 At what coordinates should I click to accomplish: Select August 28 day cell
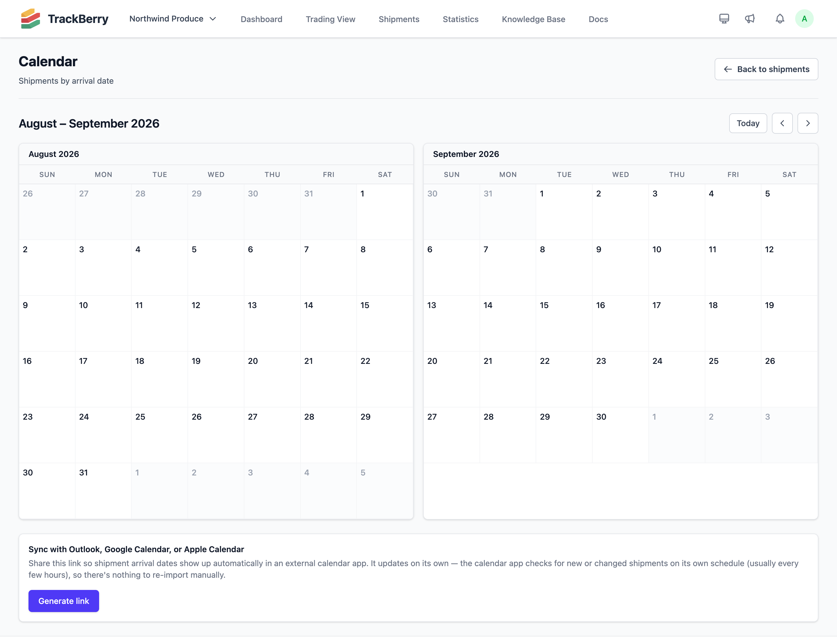coord(328,435)
